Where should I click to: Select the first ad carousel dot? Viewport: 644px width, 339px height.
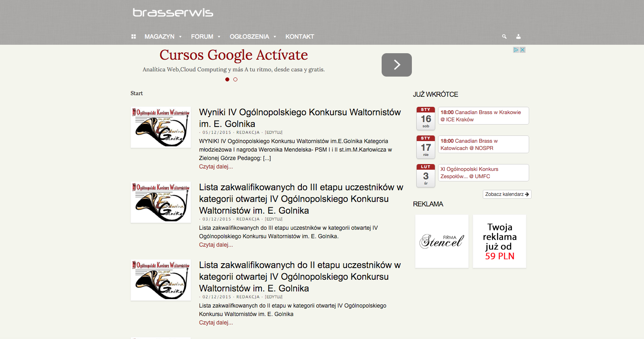227,79
